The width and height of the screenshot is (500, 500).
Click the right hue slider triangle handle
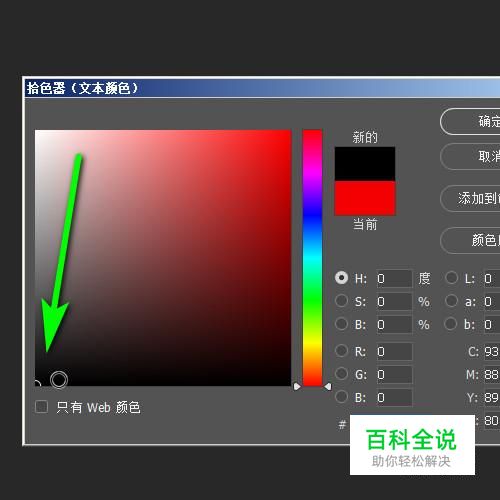point(328,386)
